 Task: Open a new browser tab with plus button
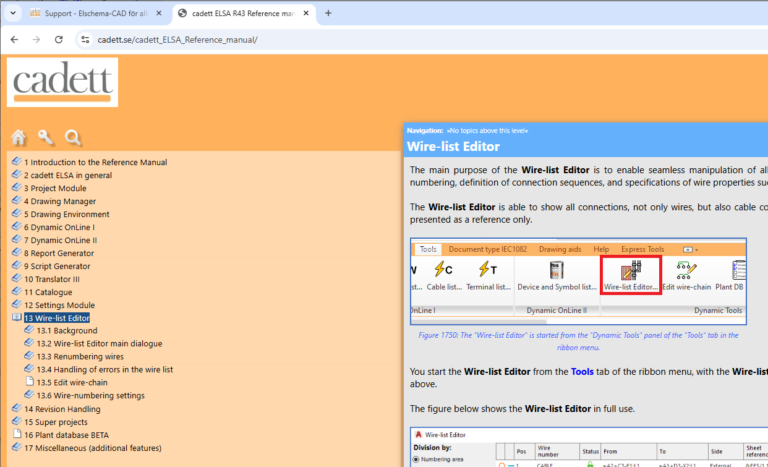point(328,13)
